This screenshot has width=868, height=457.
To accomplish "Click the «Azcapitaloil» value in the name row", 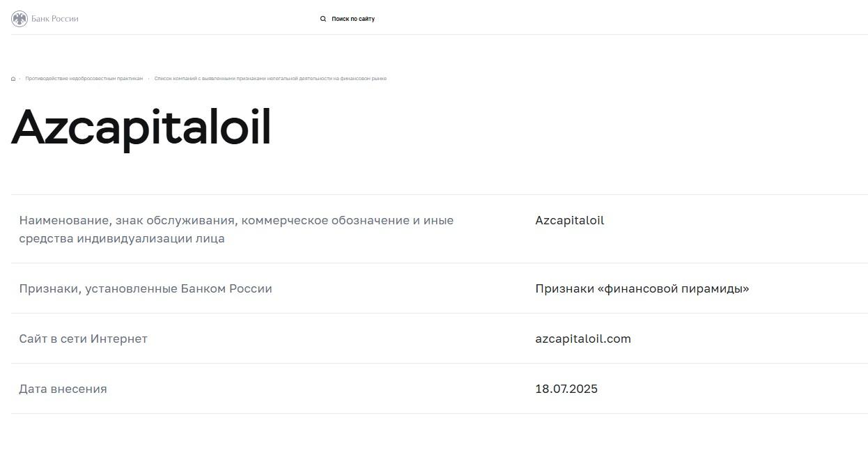I will click(569, 220).
